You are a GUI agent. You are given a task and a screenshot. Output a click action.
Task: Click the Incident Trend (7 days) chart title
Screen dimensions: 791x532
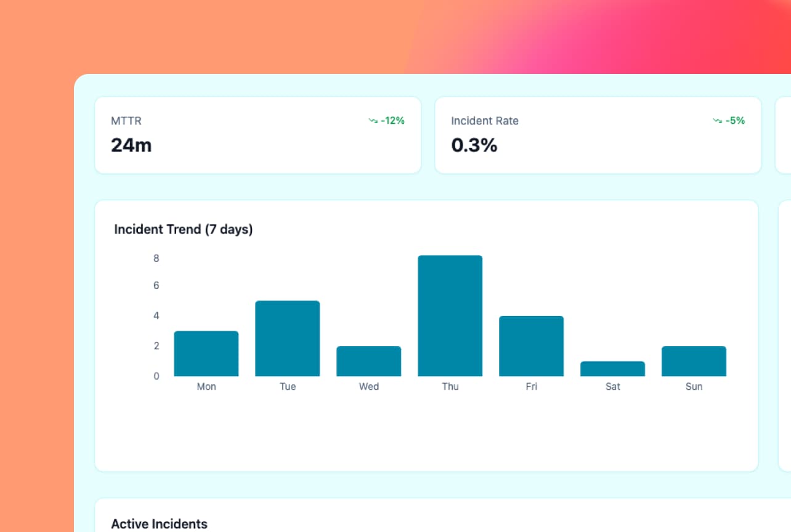coord(184,230)
